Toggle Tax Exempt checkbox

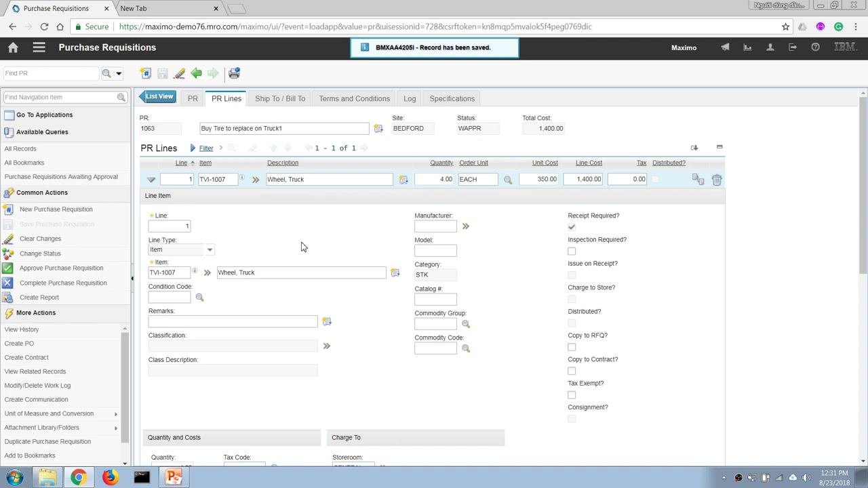(572, 395)
